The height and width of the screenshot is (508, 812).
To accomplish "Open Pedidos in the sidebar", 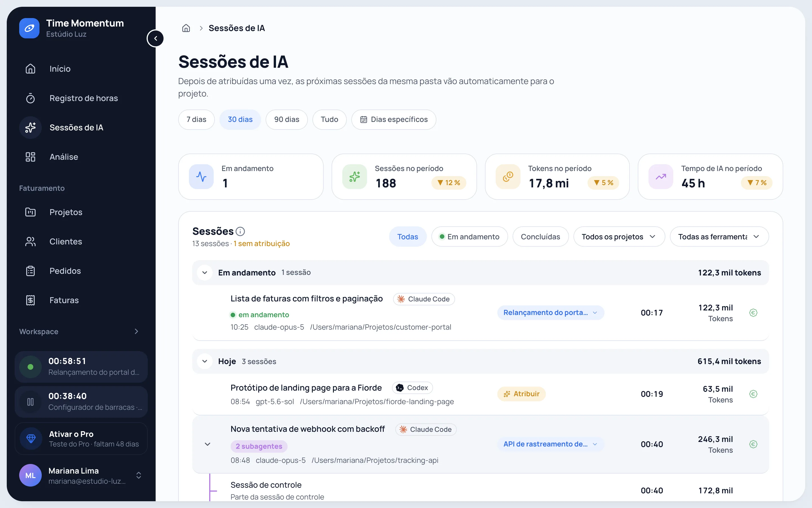I will (x=81, y=271).
